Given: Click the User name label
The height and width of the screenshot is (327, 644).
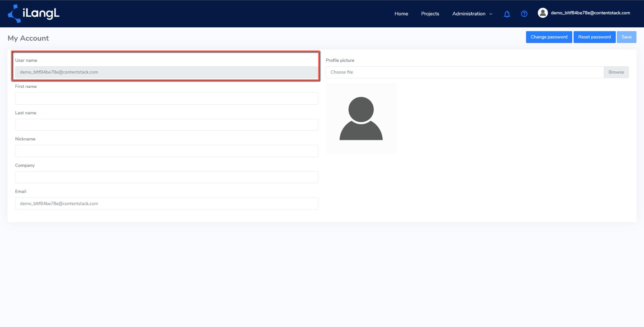Looking at the screenshot, I should [26, 60].
